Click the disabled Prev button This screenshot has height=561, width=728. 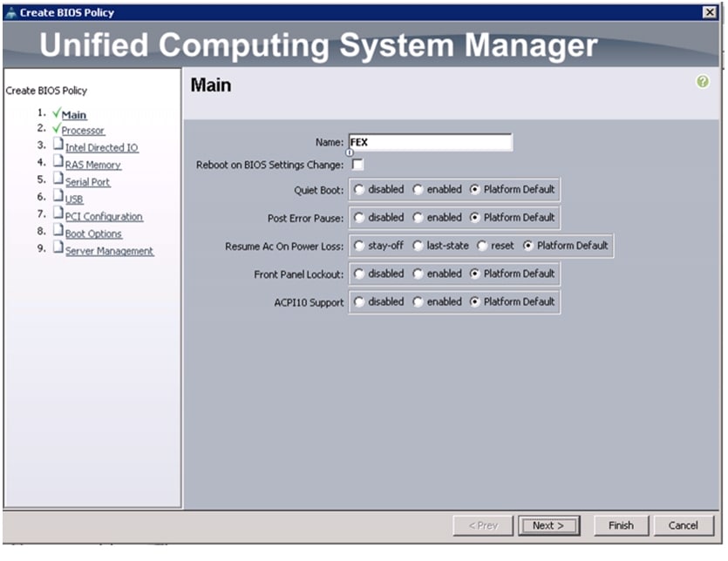[483, 525]
